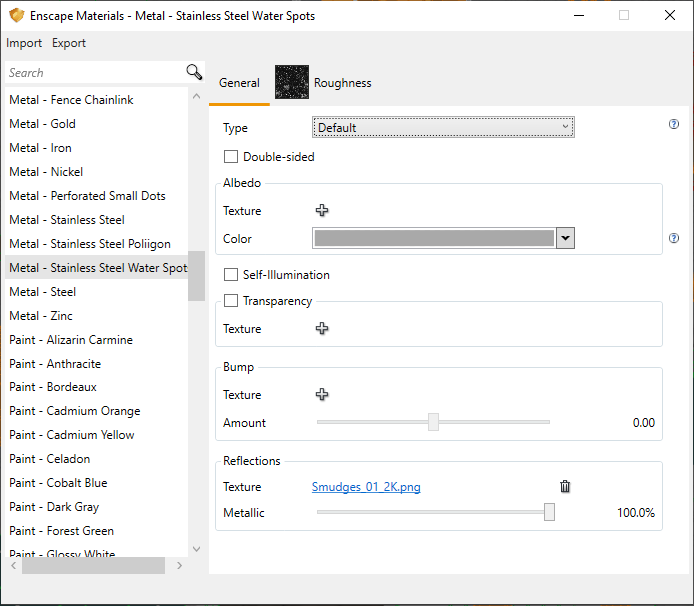Select Paint - Celadon material
This screenshot has width=694, height=606.
click(96, 459)
